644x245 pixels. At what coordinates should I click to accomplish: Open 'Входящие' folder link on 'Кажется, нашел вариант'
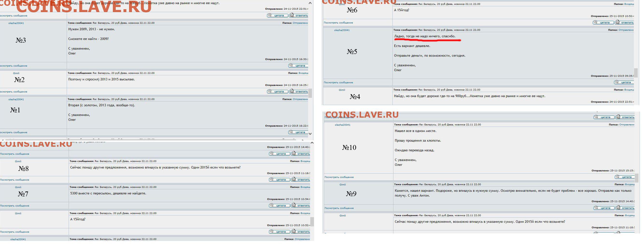click(630, 185)
